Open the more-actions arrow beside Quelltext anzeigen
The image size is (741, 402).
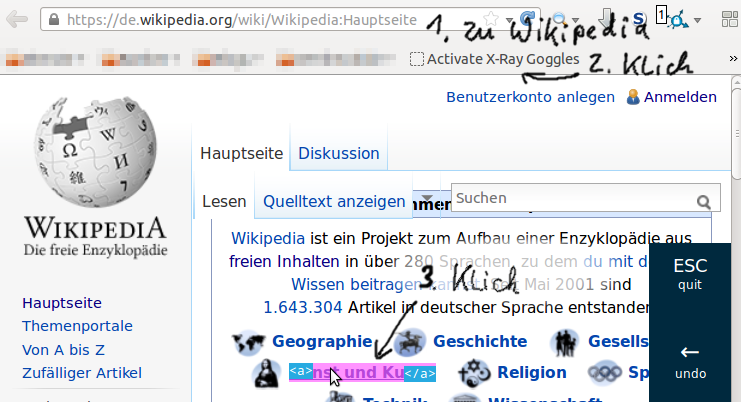[427, 198]
